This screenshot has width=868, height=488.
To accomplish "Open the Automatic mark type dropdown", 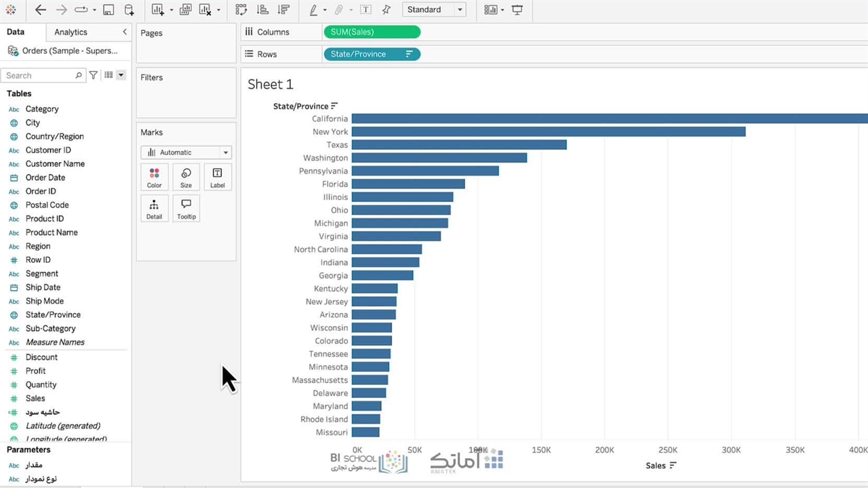I will [186, 152].
